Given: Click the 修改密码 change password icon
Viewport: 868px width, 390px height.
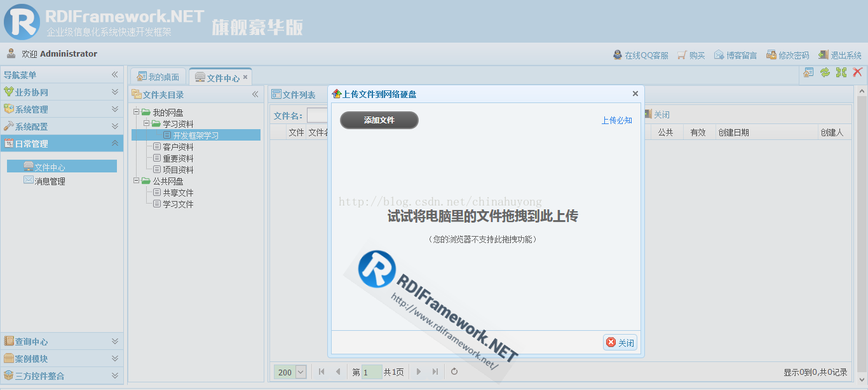Looking at the screenshot, I should pyautogui.click(x=771, y=55).
